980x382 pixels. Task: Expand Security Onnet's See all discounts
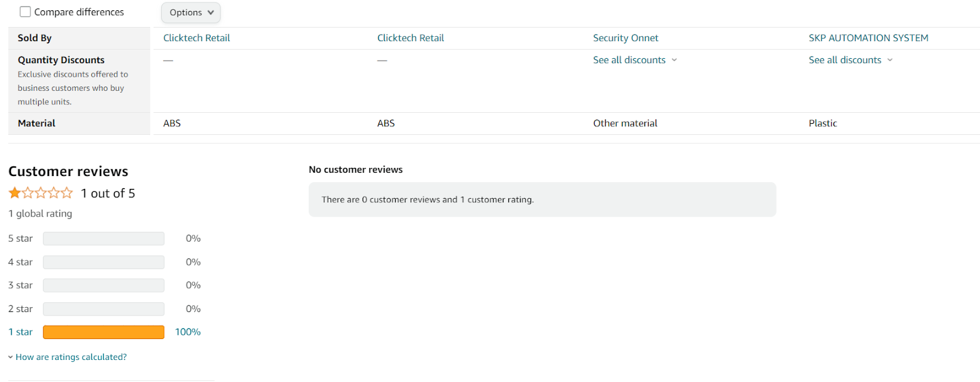(629, 60)
